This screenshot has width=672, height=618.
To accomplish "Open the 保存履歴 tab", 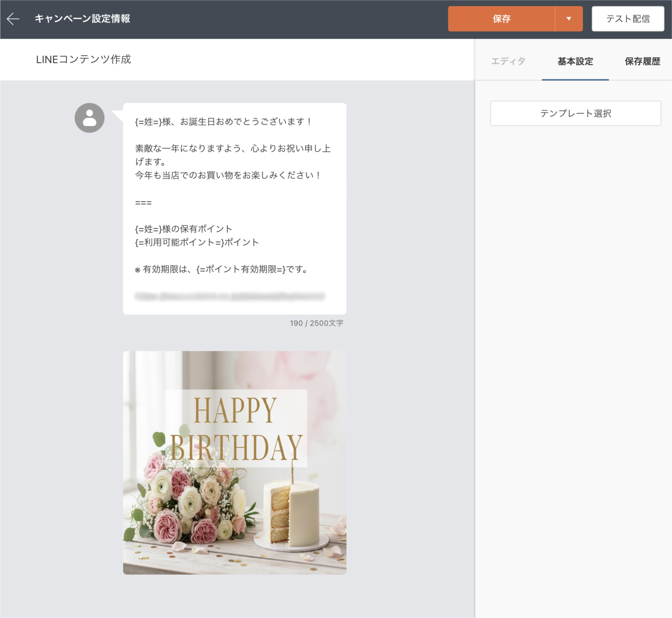I will click(x=642, y=61).
